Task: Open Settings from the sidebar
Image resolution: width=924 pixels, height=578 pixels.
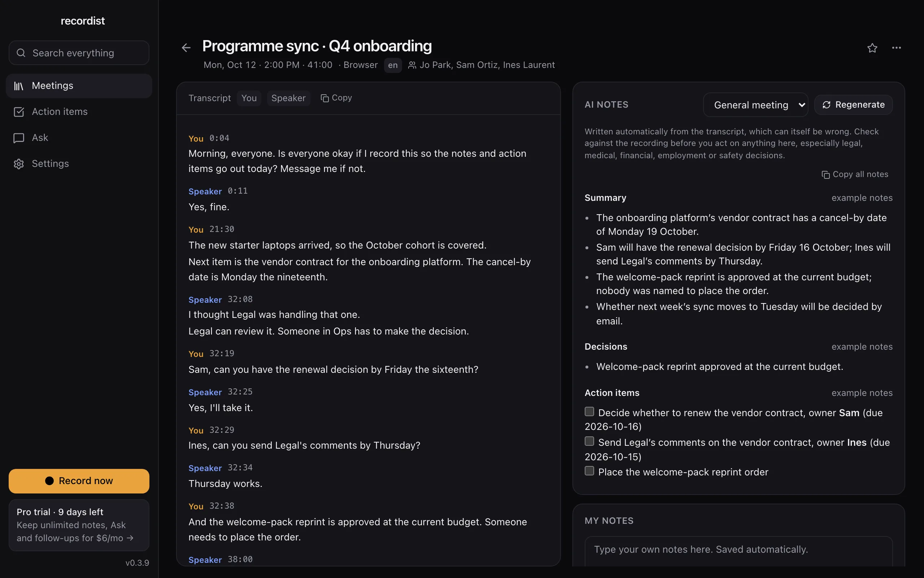Action: (79, 164)
